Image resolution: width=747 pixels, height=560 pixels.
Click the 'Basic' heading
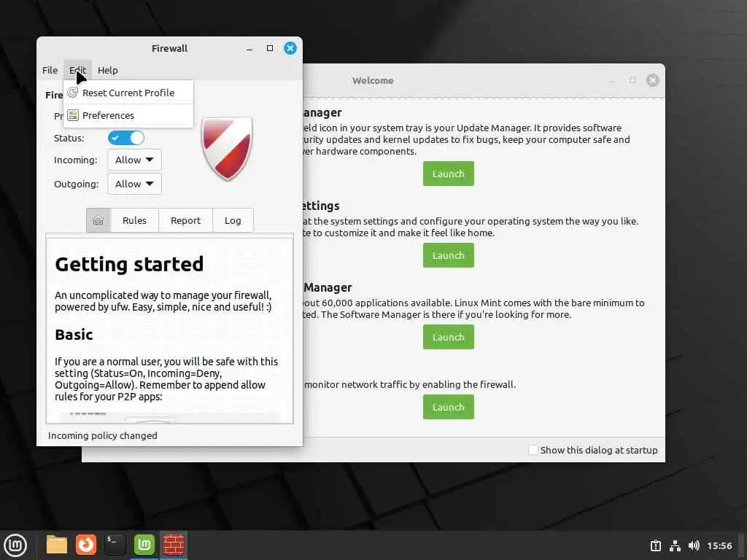(74, 334)
